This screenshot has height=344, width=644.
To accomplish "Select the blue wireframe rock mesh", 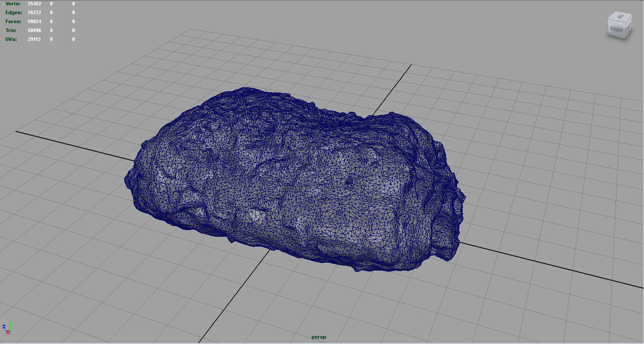I will [295, 180].
